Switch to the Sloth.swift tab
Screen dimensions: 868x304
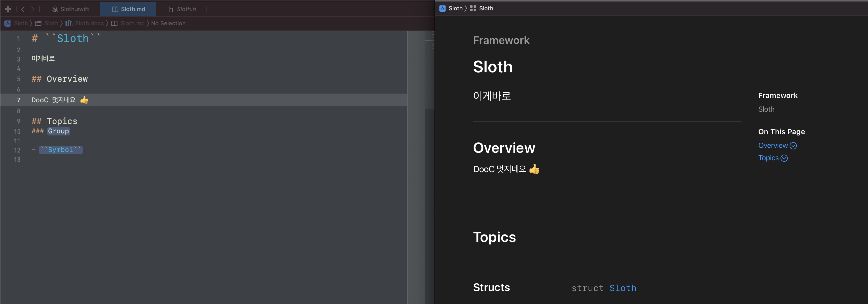point(71,9)
